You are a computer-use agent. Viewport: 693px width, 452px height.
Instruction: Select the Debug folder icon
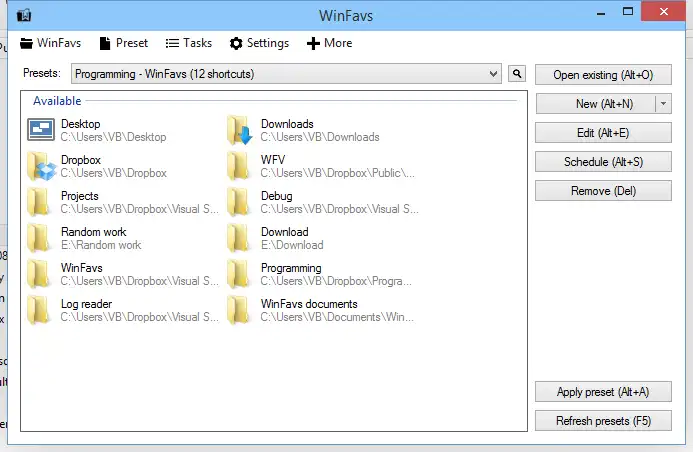click(238, 202)
